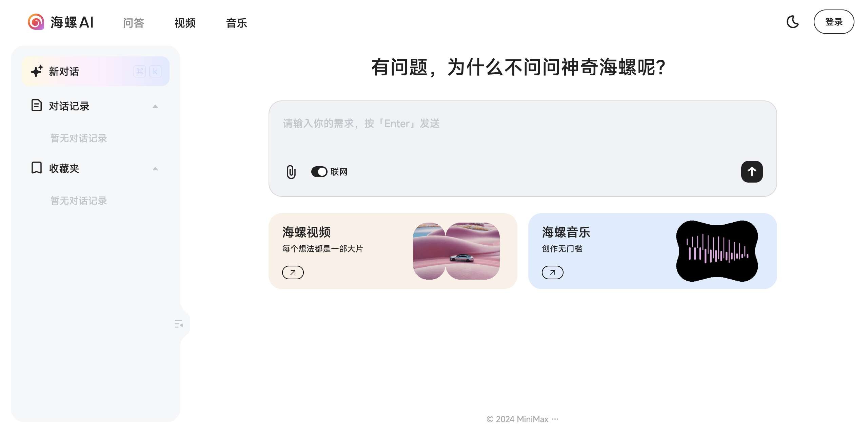
Task: Click the 对话记录 document icon
Action: 36,106
